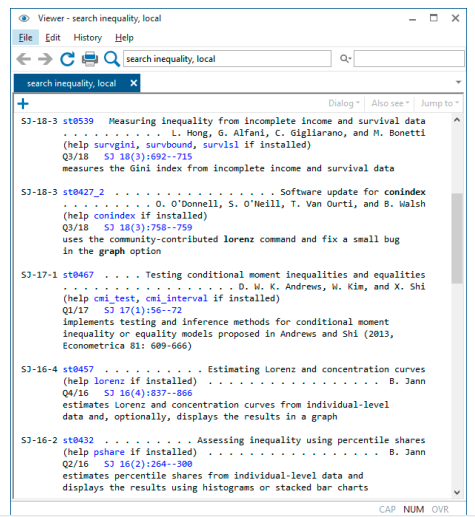Open the History menu

coord(88,38)
